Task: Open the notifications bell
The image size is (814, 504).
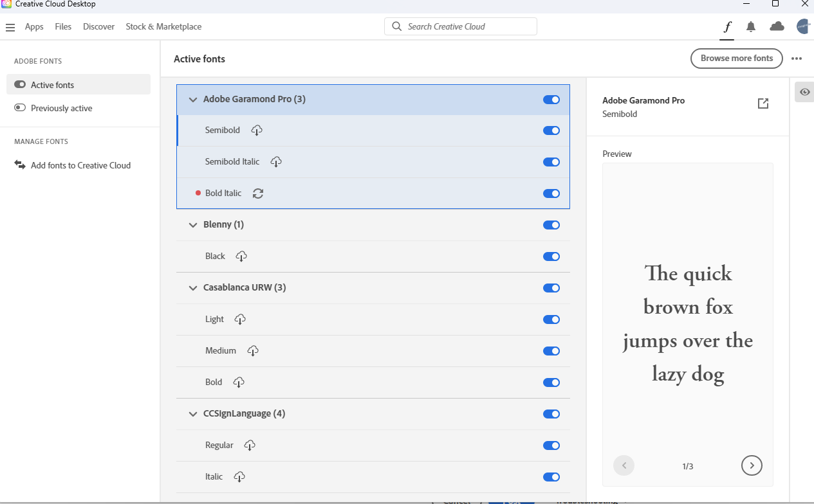Action: [751, 26]
